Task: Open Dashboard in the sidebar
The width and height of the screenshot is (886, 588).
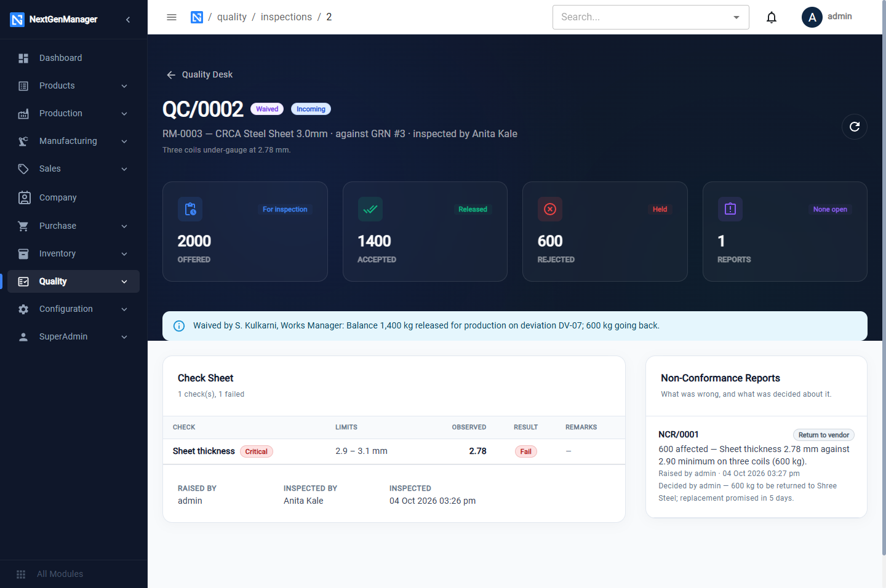Action: click(74, 58)
